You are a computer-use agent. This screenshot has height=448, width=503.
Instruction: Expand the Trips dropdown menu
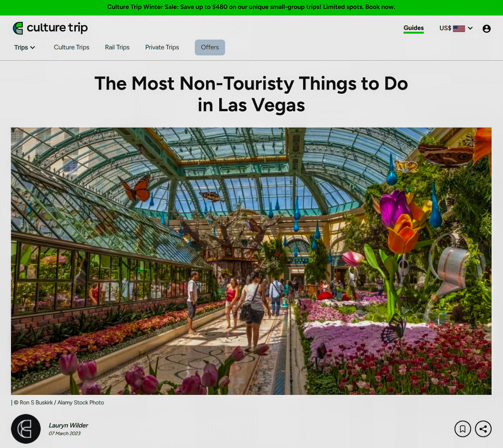(25, 47)
